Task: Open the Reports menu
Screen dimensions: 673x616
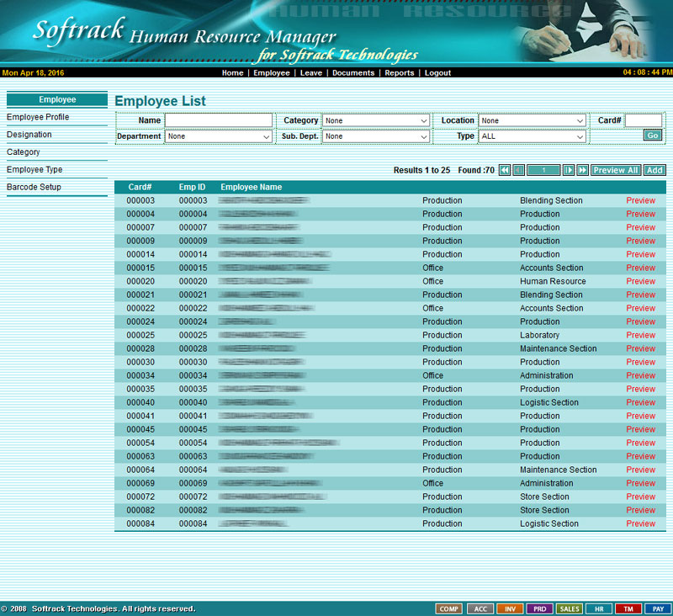Action: pos(400,73)
